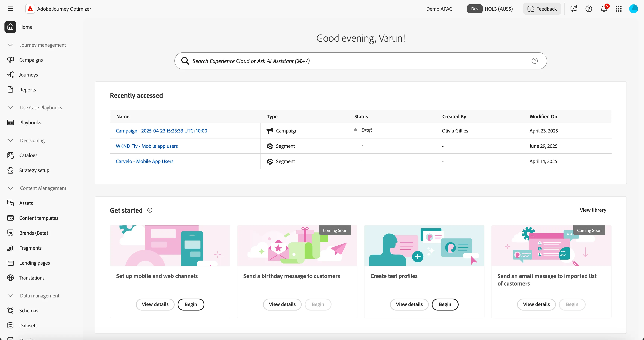Viewport: 644px width, 340px height.
Task: Click the Experience Cloud search field
Action: coord(361,61)
